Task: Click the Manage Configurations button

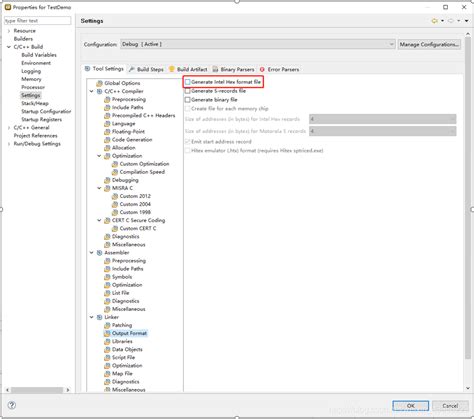Action: [429, 44]
